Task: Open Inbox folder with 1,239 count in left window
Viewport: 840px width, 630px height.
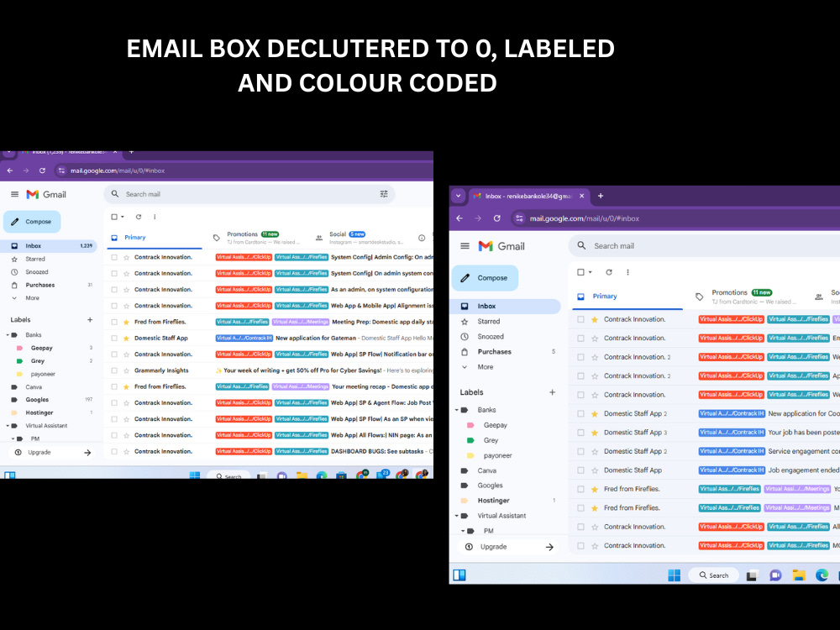Action: coord(48,246)
